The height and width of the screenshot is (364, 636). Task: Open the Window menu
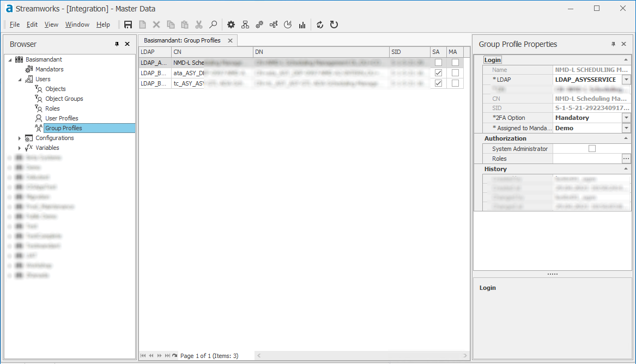[x=77, y=25]
